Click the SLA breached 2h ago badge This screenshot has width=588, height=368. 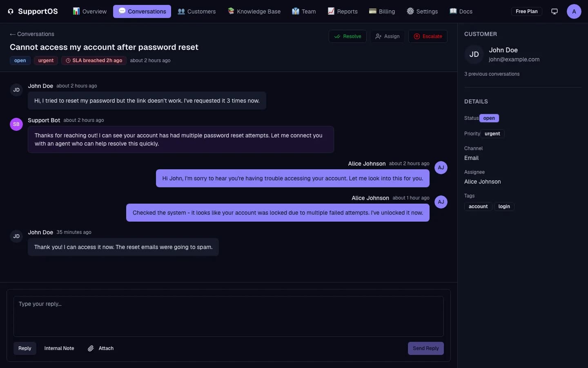click(94, 61)
